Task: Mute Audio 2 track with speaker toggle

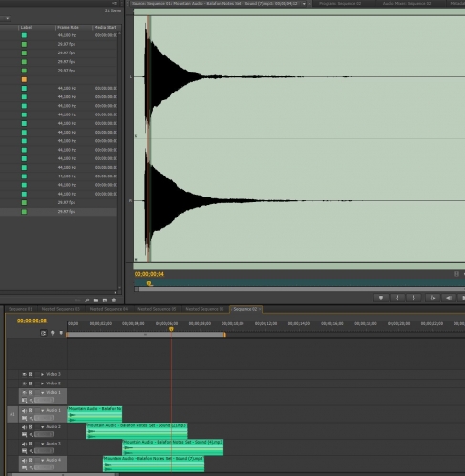Action: coord(24,427)
